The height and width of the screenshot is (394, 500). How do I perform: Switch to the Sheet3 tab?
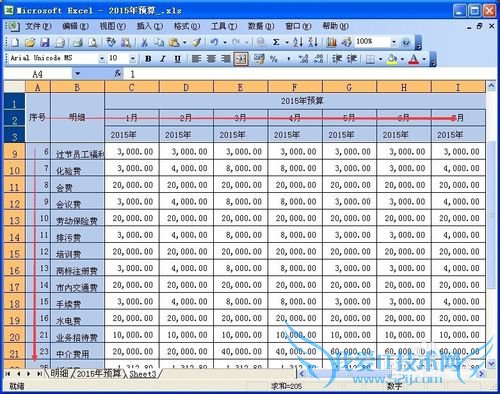(143, 374)
